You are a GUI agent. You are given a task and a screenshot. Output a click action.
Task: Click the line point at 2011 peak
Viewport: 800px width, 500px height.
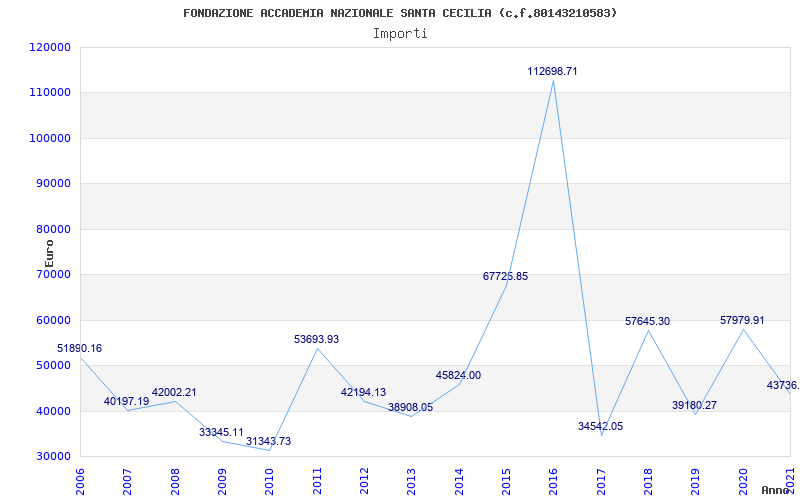coord(317,348)
